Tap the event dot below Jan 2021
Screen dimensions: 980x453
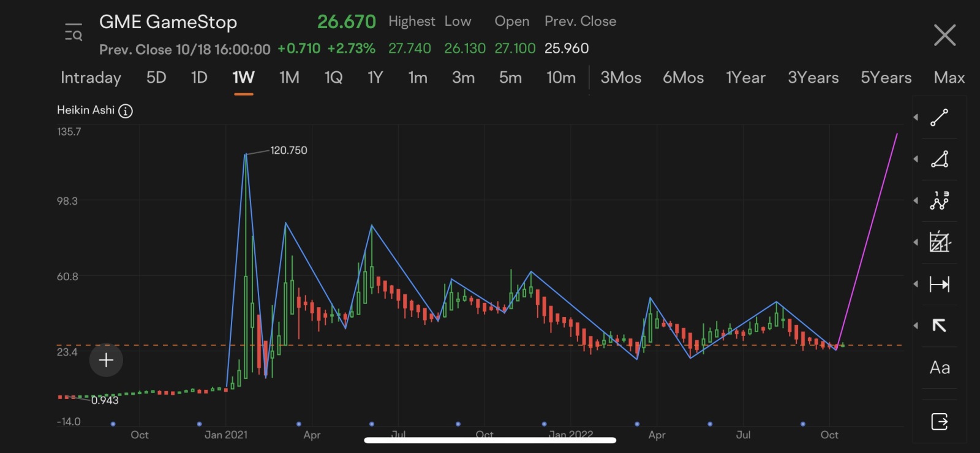[x=200, y=424]
